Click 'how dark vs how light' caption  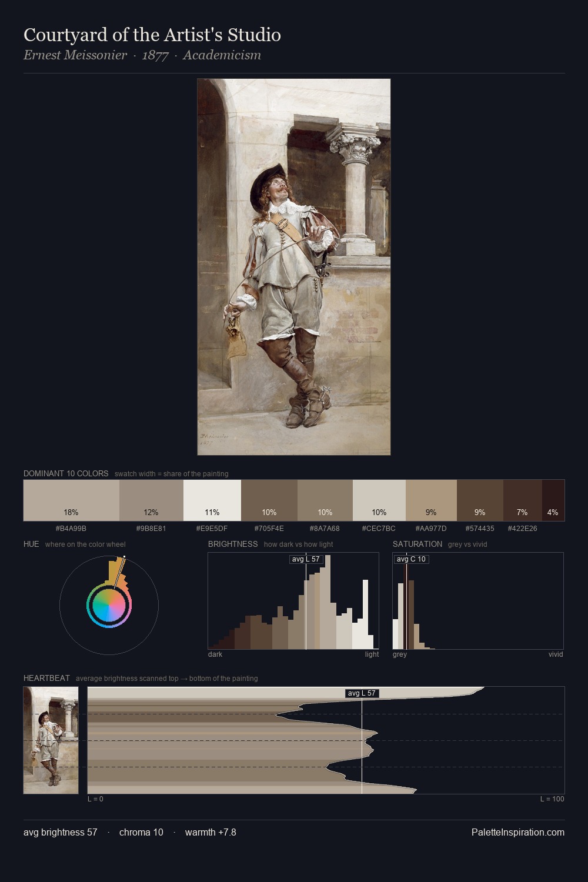point(299,544)
